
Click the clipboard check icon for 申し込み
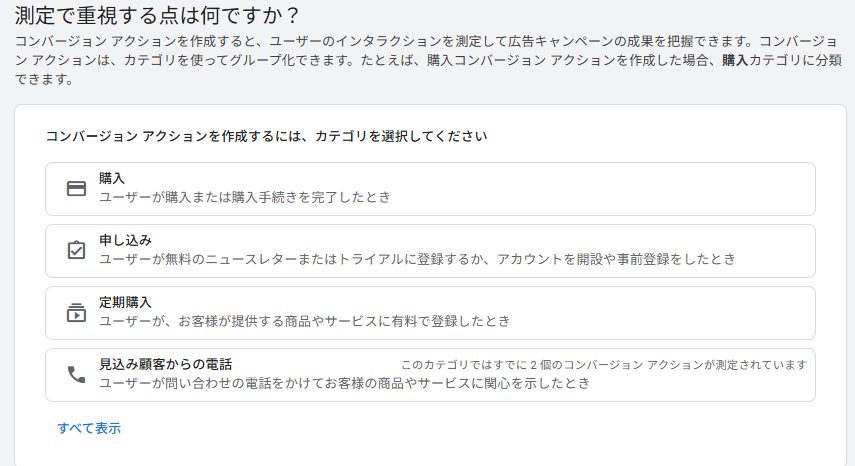coord(76,251)
